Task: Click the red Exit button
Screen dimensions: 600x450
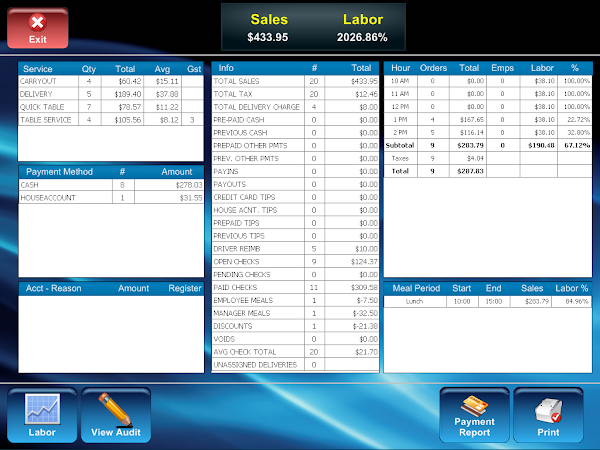Action: pos(38,29)
